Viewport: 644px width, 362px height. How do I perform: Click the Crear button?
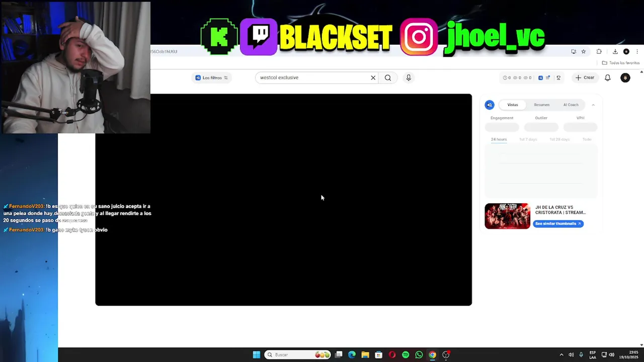pos(585,78)
